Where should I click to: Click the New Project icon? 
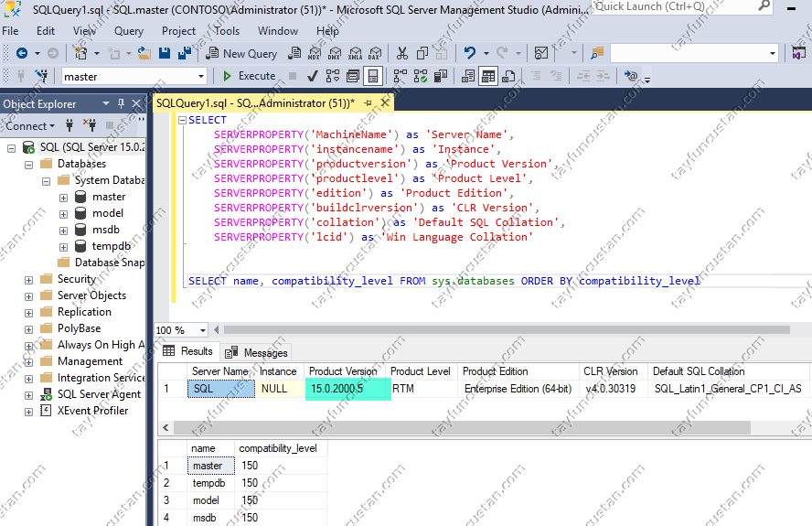click(x=80, y=53)
